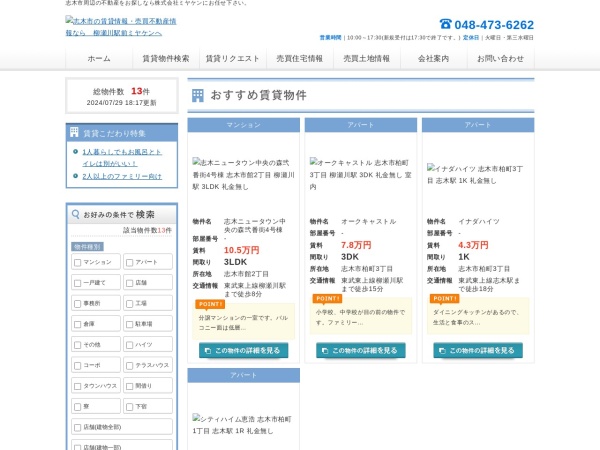Click bullet icon beside 1人暮らし feature link

(75, 152)
